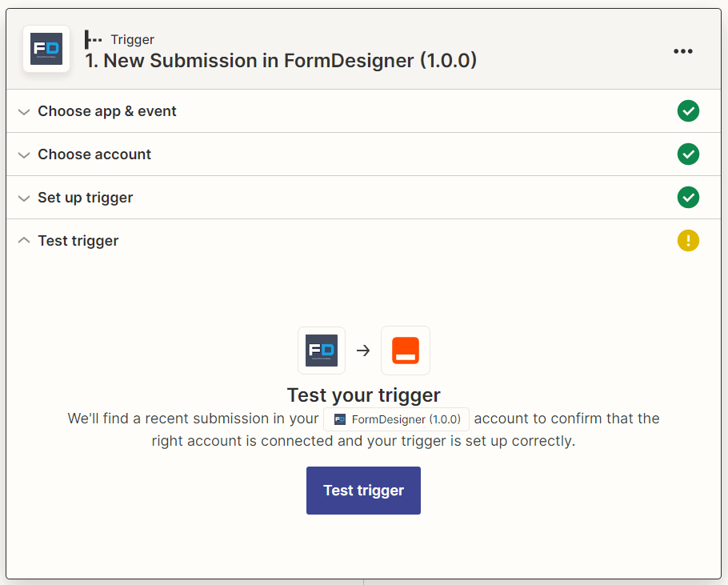Screen dimensions: 728x585
Task: Expand the Choose app & event section
Action: coord(106,110)
